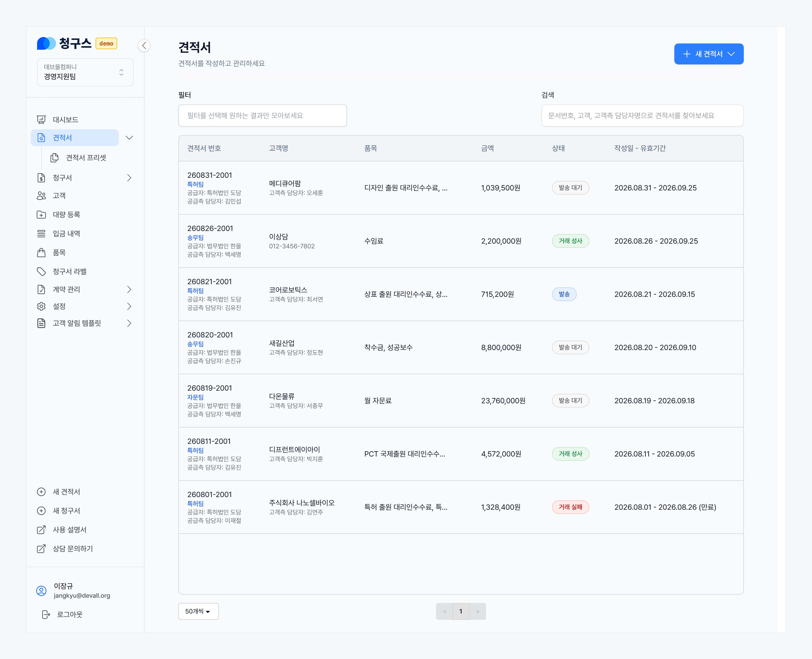Screen dimensions: 812x659
Task: Click 송무팀 link in the 이상담 row
Action: (195, 237)
